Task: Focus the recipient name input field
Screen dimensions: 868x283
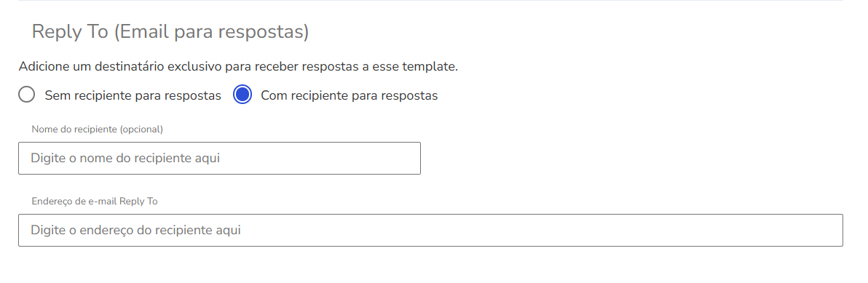Action: coord(219,158)
